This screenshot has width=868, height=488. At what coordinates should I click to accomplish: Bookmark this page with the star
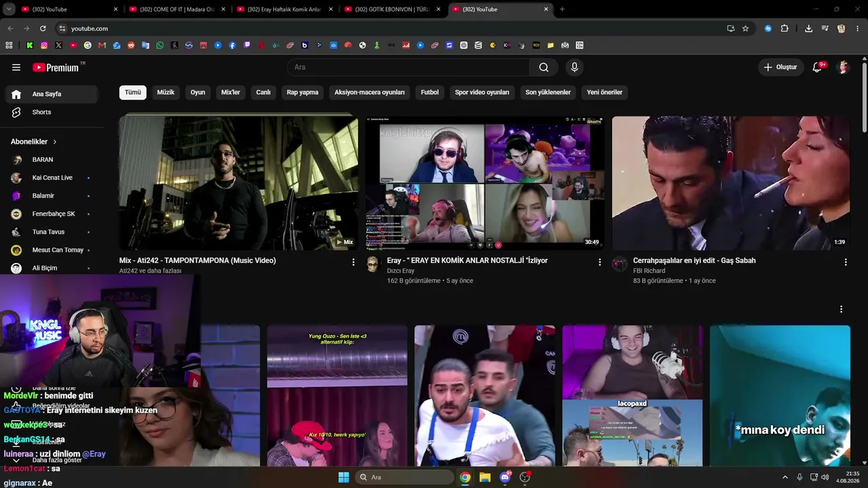pos(745,28)
